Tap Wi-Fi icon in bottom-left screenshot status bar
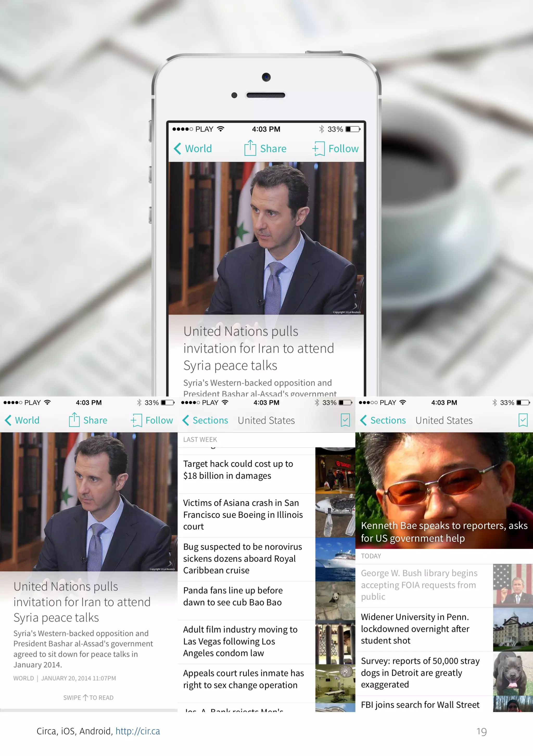Viewport: 533px width, 756px height. click(47, 402)
